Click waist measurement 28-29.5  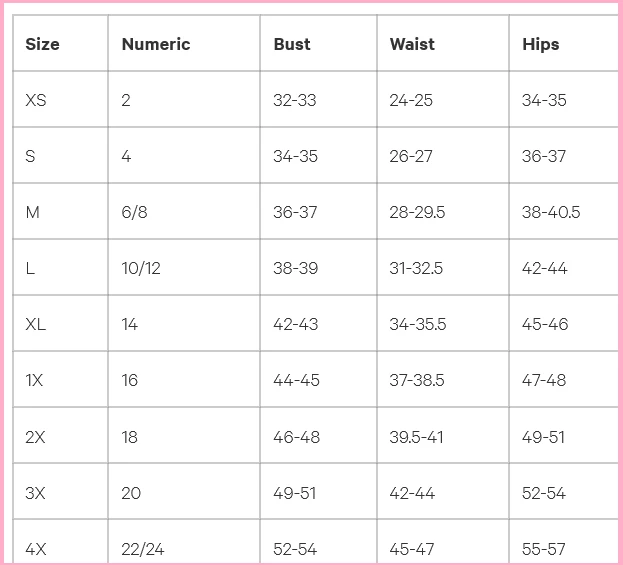[x=417, y=212]
